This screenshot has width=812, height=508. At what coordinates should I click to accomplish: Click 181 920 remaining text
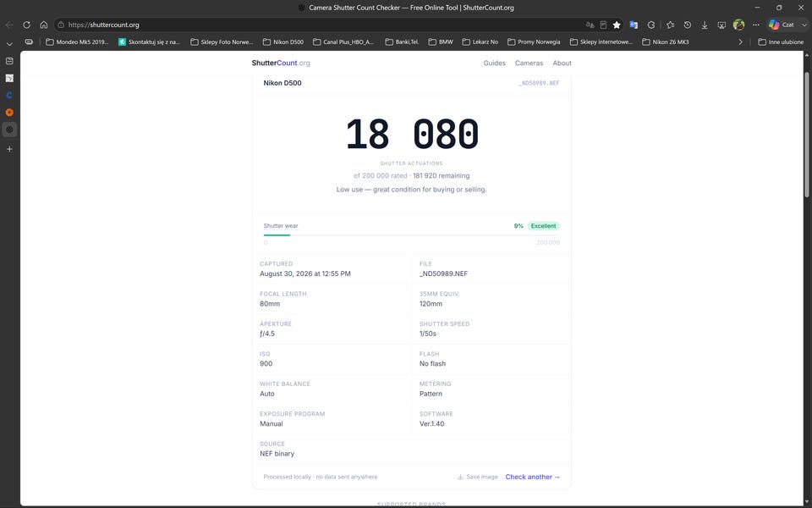click(x=442, y=176)
